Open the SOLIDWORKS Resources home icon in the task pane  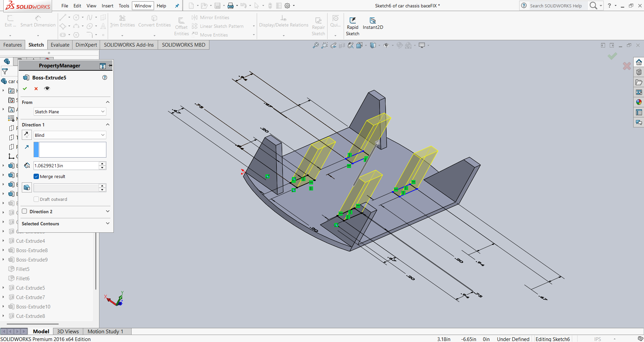click(x=639, y=62)
